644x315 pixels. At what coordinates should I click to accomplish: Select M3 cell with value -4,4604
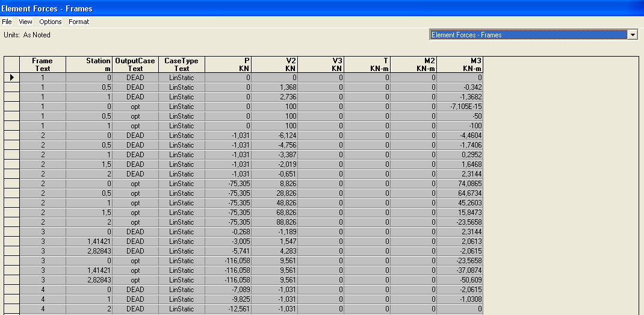tap(460, 136)
